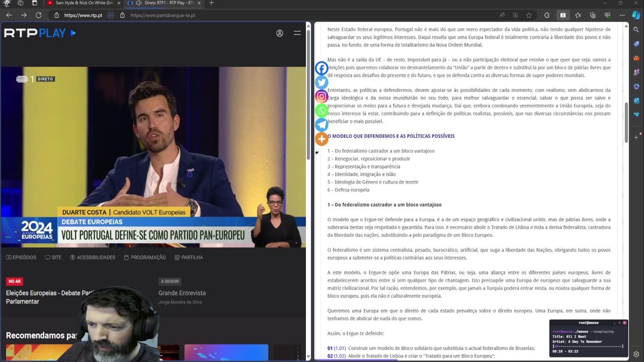Screen dimensions: 644x362
Task: Click the heading 'O MODELO QUE DEFENDEMOS E AS POLÍTICAS POSSÍVEIS'
Action: pos(391,136)
